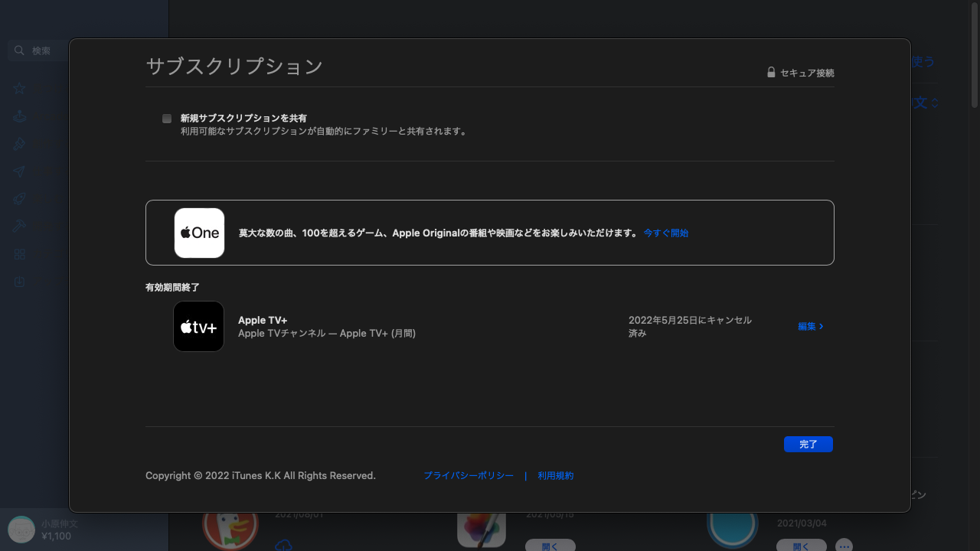Click the 今すぐ開始 link

tap(665, 233)
